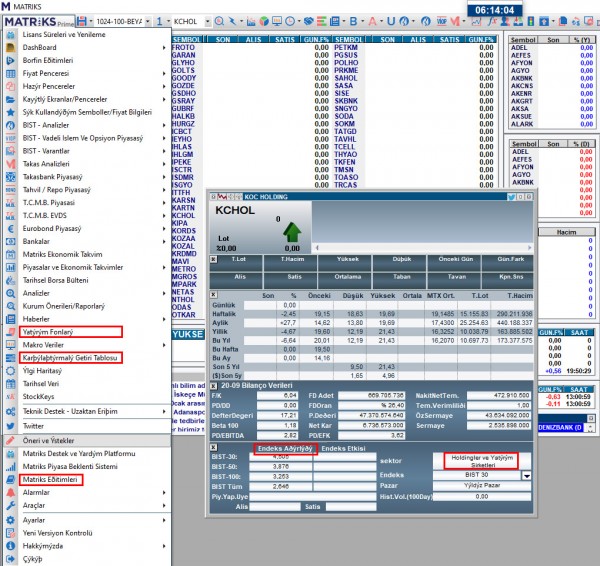The image size is (600, 566).
Task: Click the bell icon beside Alarmlar
Action: point(11,493)
